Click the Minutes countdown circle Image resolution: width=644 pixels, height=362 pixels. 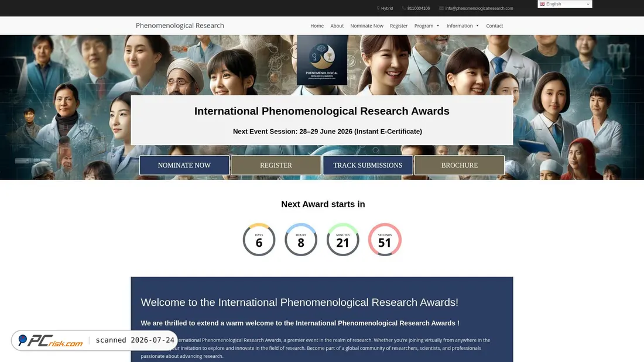(342, 240)
